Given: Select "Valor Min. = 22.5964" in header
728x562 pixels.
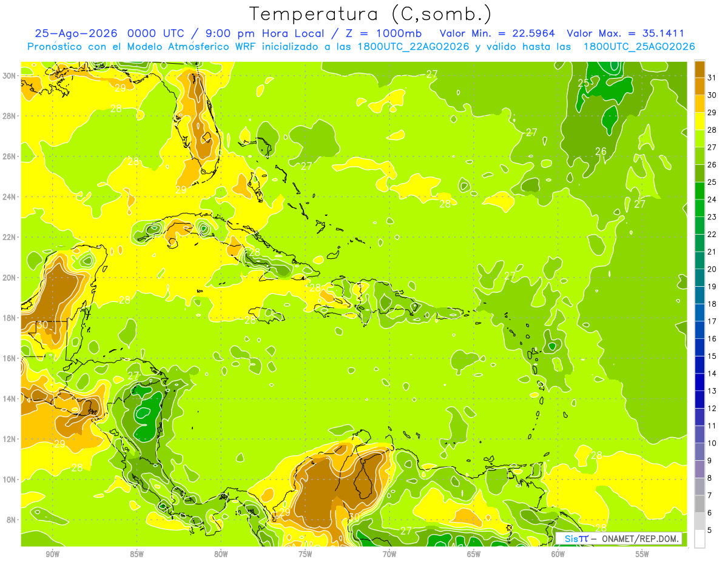Looking at the screenshot, I should pyautogui.click(x=498, y=33).
